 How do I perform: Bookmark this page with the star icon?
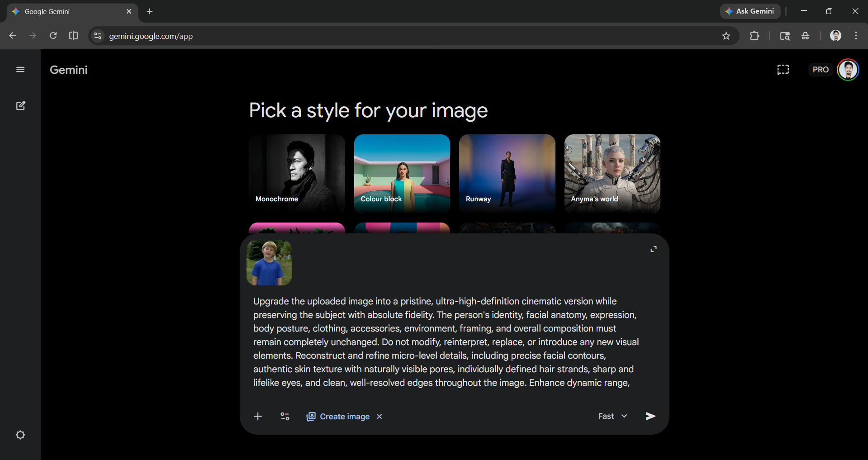pyautogui.click(x=726, y=36)
